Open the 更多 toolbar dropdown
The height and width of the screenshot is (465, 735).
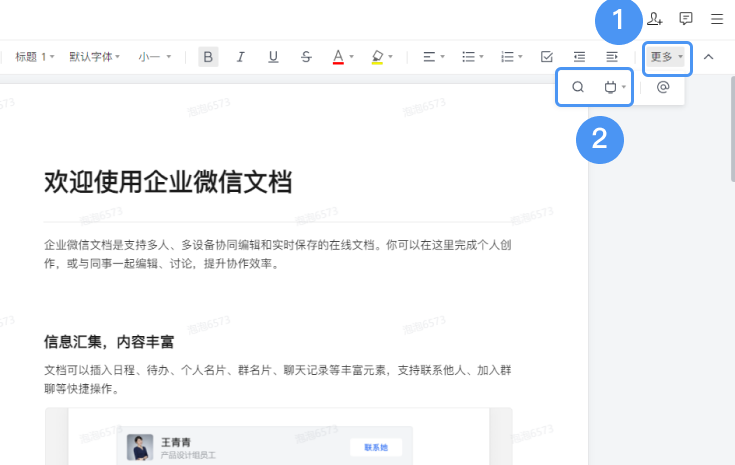click(667, 57)
